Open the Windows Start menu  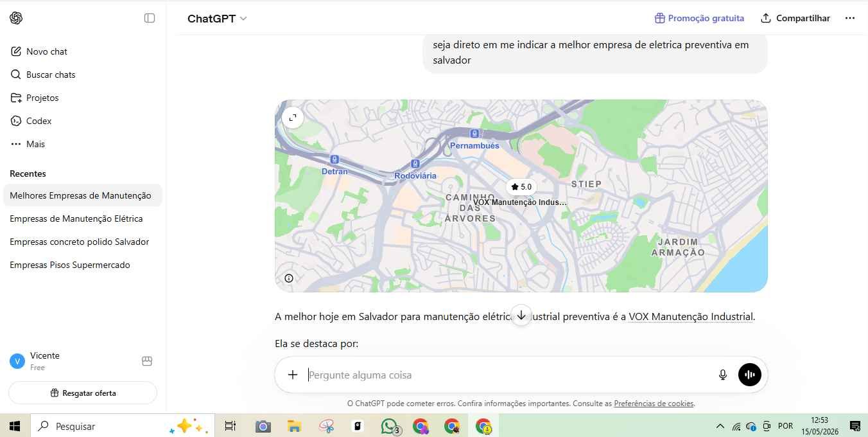click(x=15, y=426)
